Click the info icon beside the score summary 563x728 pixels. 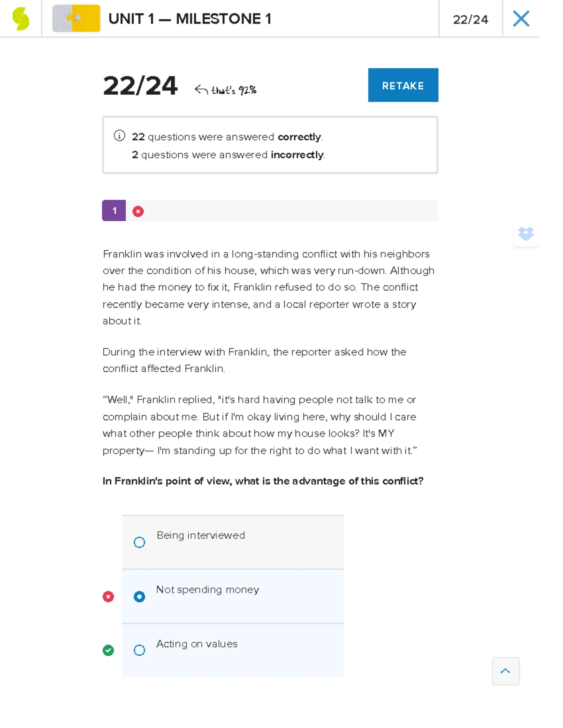coord(120,136)
